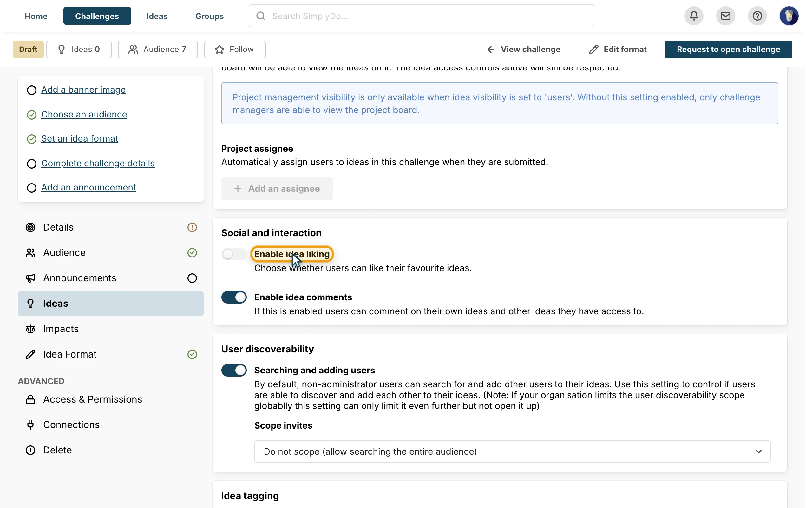Click the Follow button
Viewport: 812px width, 508px height.
[x=235, y=50]
